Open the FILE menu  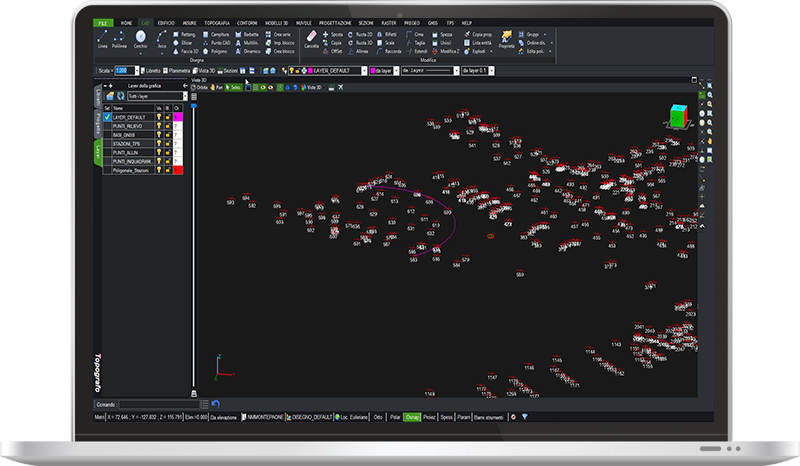(103, 21)
